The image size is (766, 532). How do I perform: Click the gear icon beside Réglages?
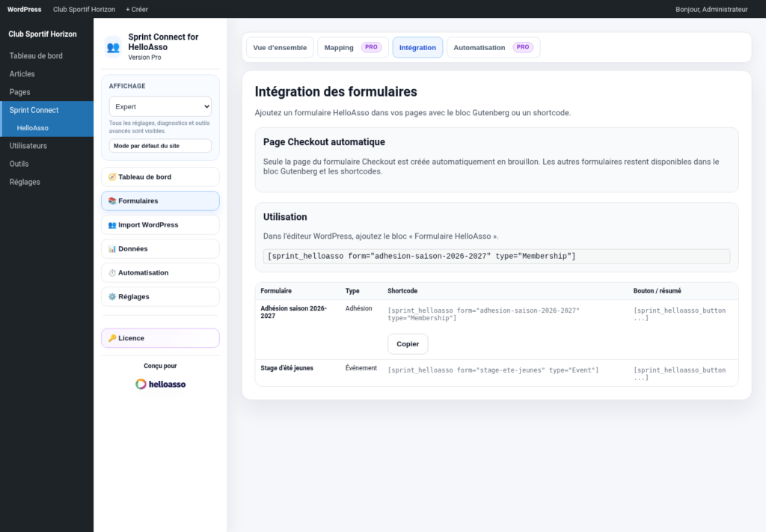[x=112, y=296]
